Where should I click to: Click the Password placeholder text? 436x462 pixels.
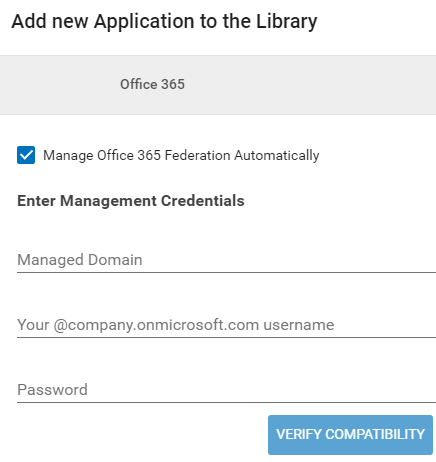tap(52, 390)
